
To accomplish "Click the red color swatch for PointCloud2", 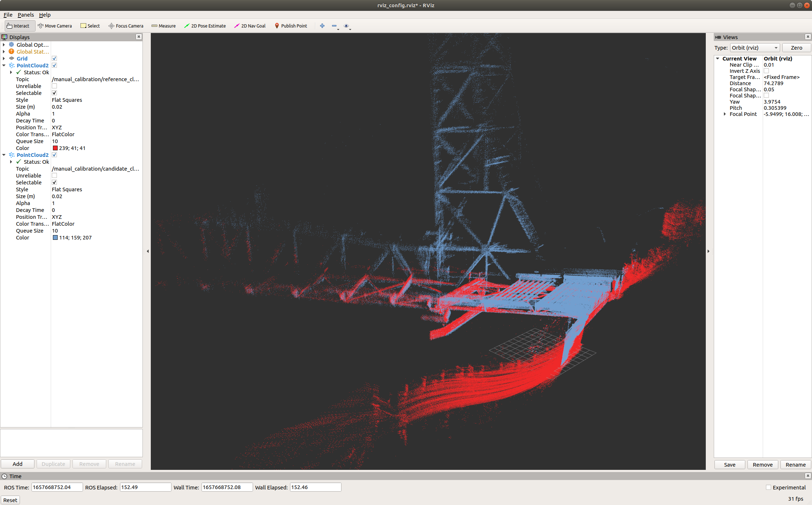I will click(54, 148).
